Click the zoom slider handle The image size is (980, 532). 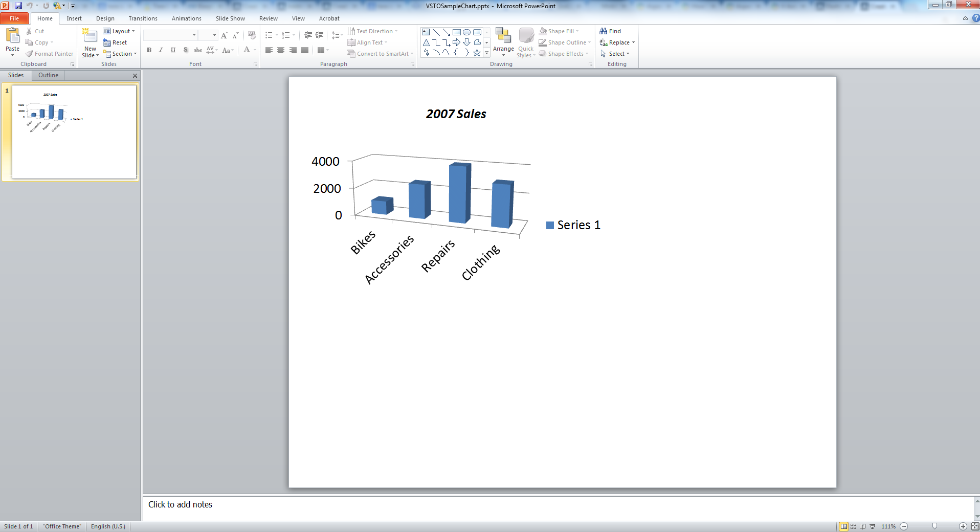point(934,526)
